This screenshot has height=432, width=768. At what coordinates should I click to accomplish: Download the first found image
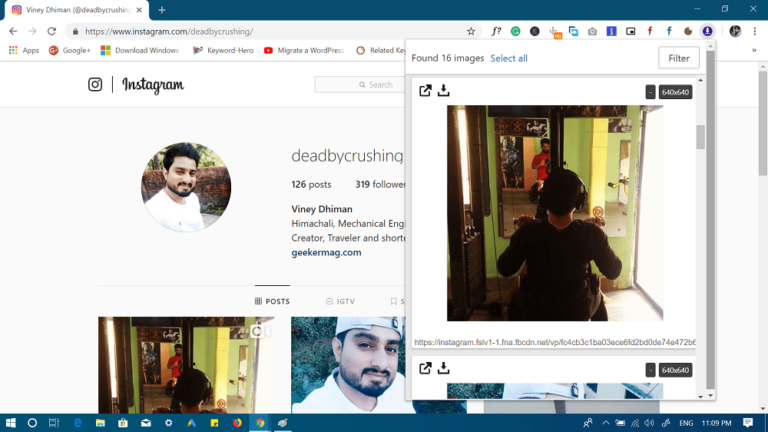click(x=443, y=91)
